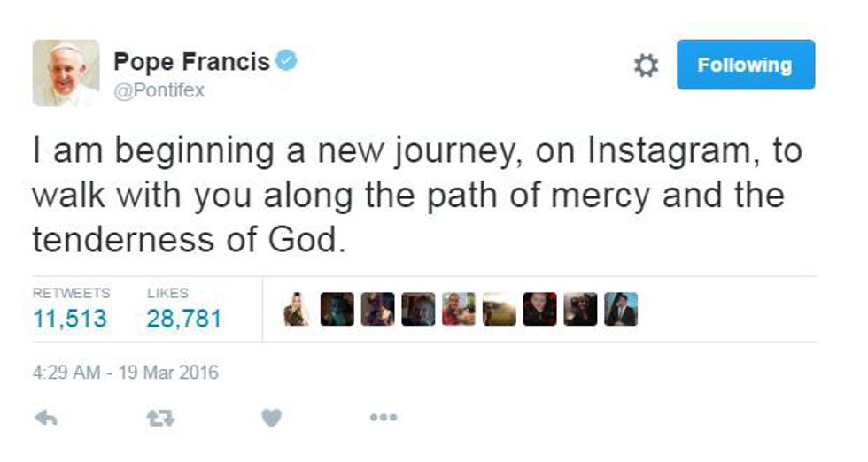Click the tweet text about Instagram

click(416, 196)
